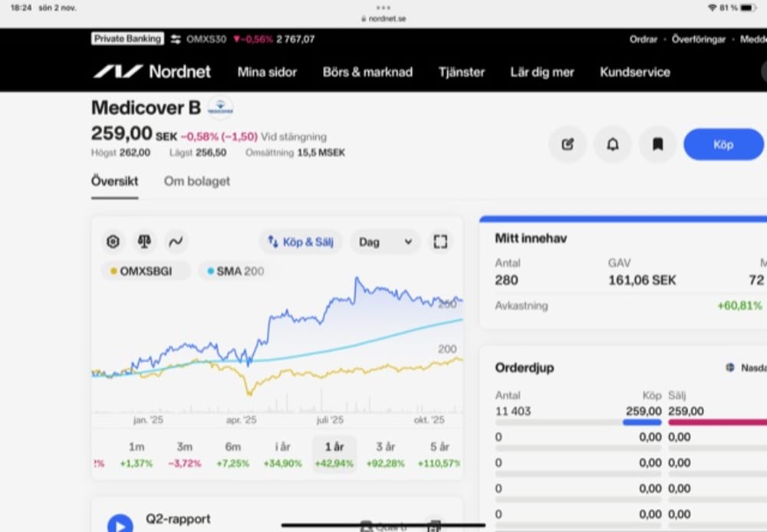Open chart settings gear icon
767x532 pixels.
(x=113, y=241)
